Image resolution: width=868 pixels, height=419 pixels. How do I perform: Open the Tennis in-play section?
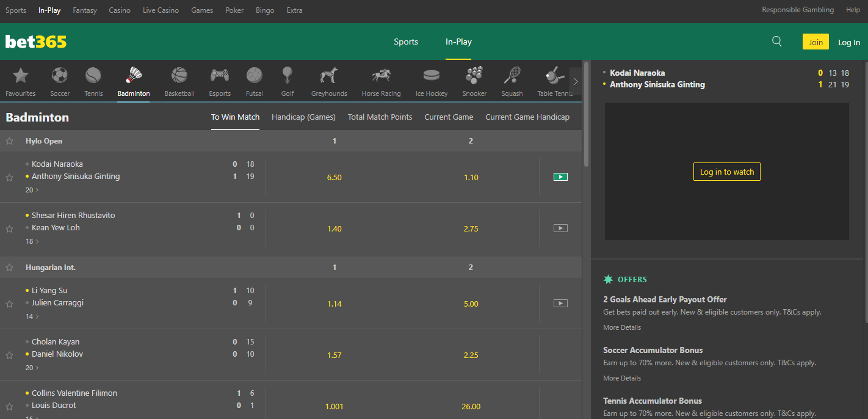click(93, 81)
